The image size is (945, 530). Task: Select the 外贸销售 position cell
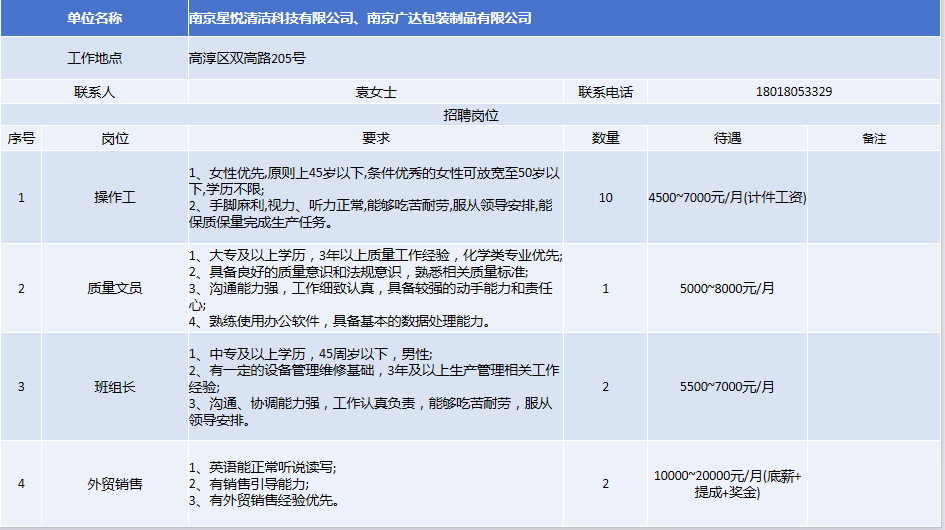(115, 484)
